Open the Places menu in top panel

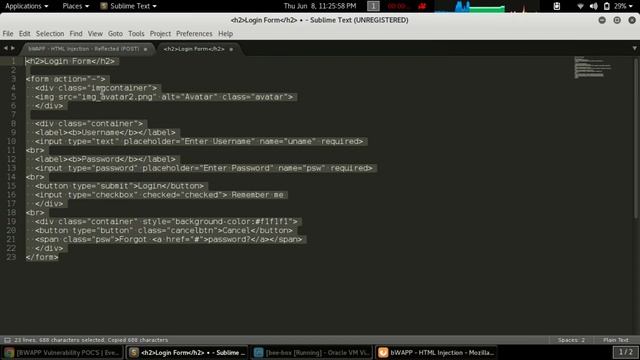pyautogui.click(x=76, y=6)
